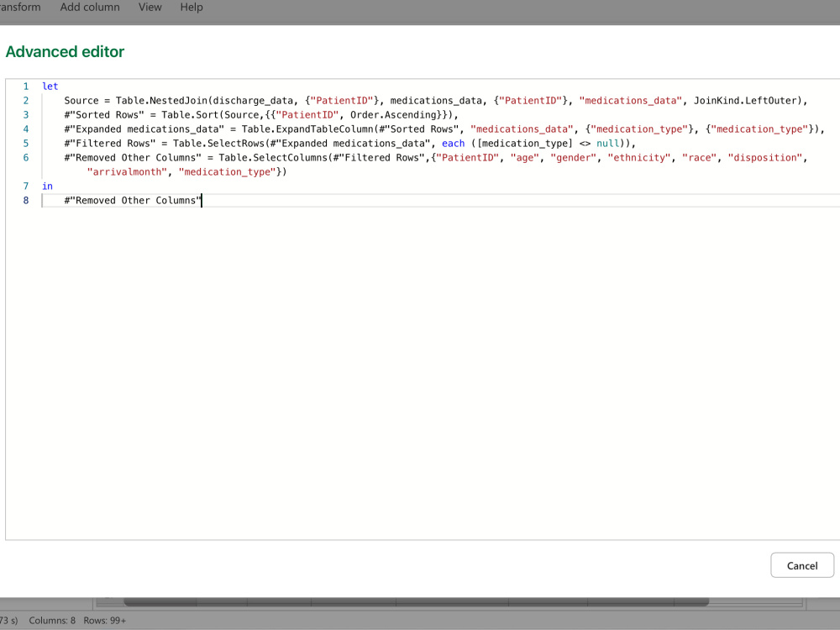Screen dimensions: 840x630
Task: Click 'Order.Ascending' in Sorted Rows line
Action: pyautogui.click(x=393, y=114)
